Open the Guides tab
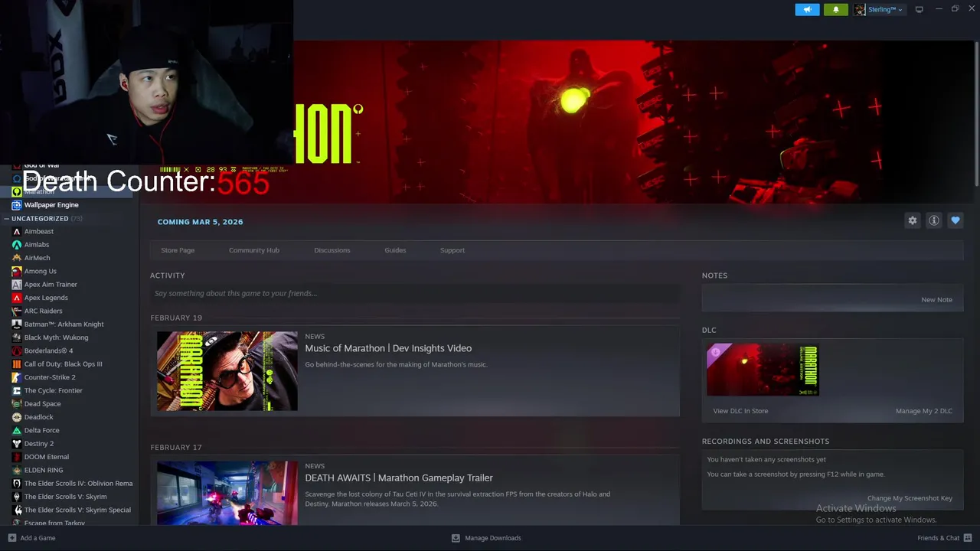Viewport: 980px width, 551px height. click(395, 250)
